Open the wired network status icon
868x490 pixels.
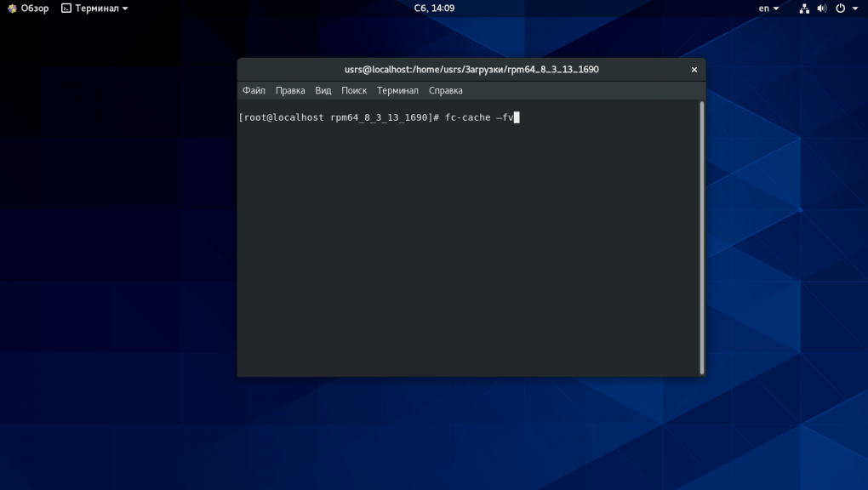pyautogui.click(x=804, y=9)
